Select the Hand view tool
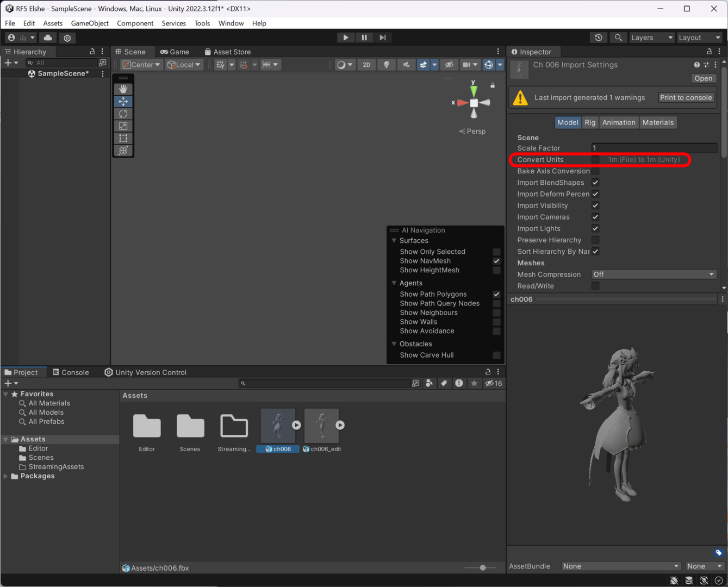 pos(123,89)
